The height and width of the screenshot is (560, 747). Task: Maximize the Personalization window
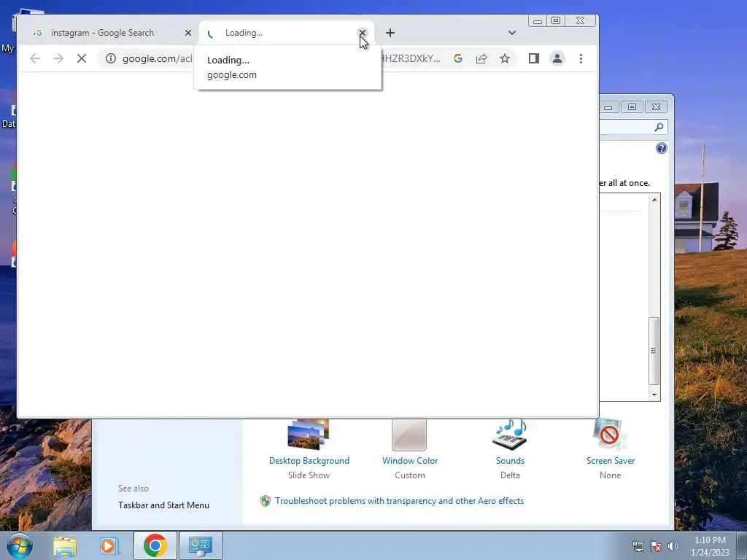[x=632, y=107]
